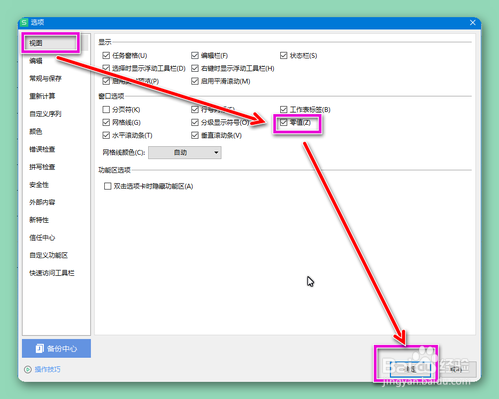Enable the 分页符(K) checkbox

point(106,109)
